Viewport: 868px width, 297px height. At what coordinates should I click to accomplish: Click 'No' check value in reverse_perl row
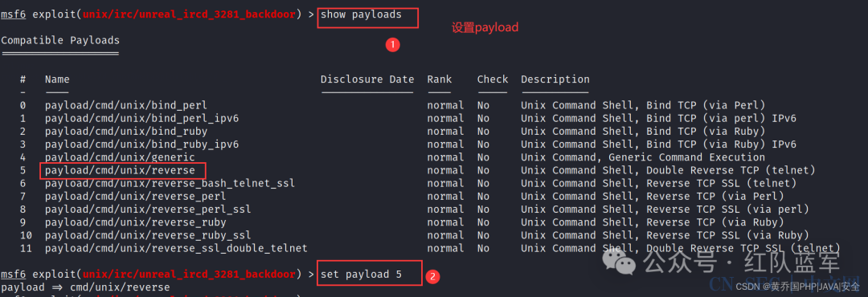pyautogui.click(x=483, y=197)
